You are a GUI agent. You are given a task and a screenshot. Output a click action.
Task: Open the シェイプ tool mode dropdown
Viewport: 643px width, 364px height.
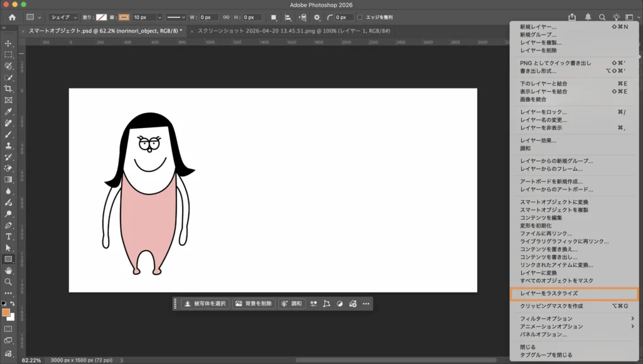click(64, 17)
